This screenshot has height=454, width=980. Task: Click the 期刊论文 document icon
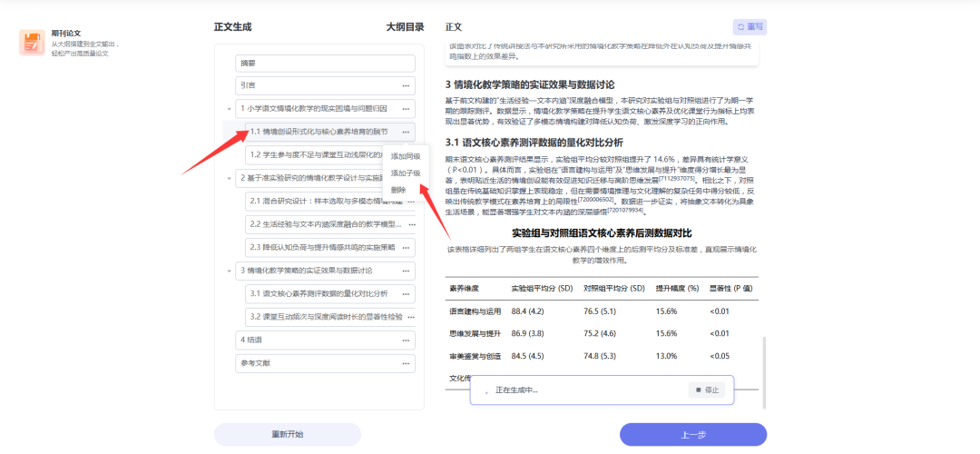[x=31, y=43]
